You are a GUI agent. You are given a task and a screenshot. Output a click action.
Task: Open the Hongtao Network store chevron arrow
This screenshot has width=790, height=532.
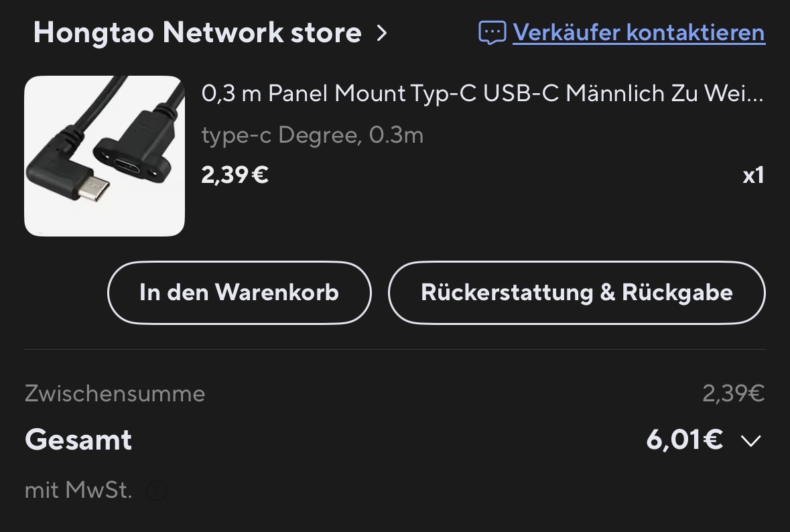coord(382,33)
